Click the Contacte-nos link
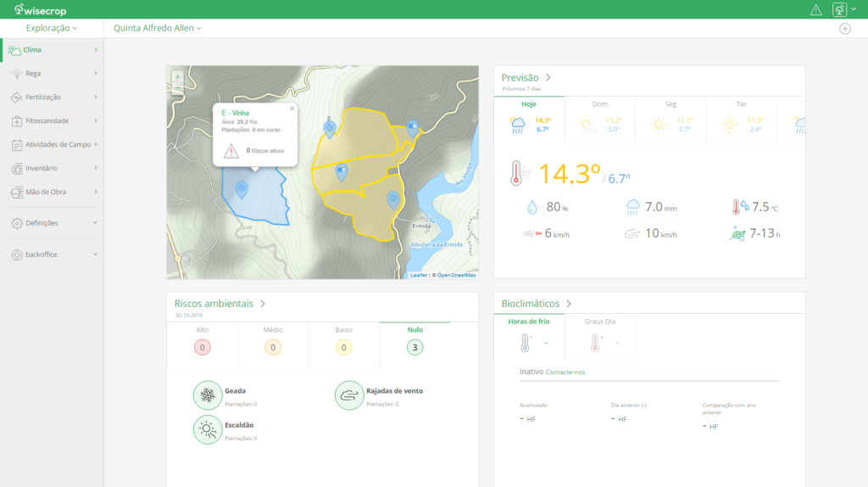Screen dimensions: 868x487 565,372
